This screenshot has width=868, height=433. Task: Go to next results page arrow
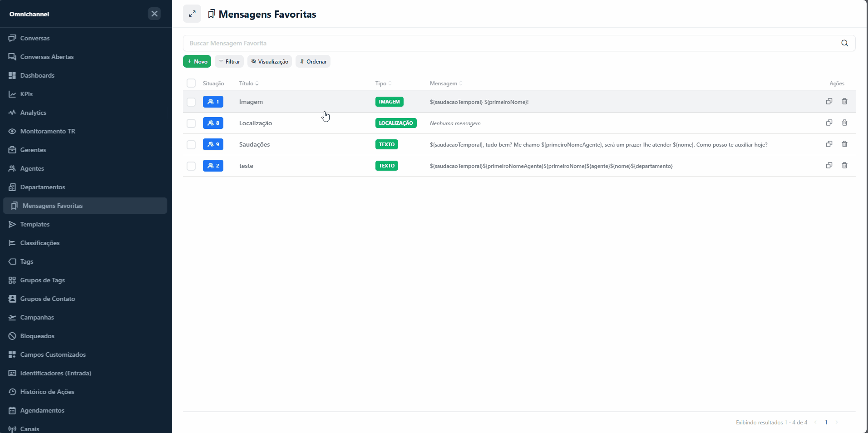click(837, 422)
